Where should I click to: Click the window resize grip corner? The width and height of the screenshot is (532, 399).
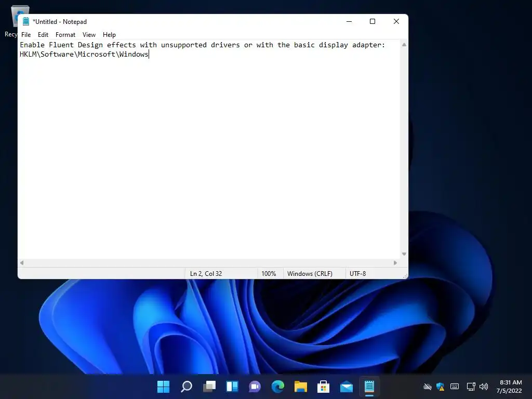(405, 276)
